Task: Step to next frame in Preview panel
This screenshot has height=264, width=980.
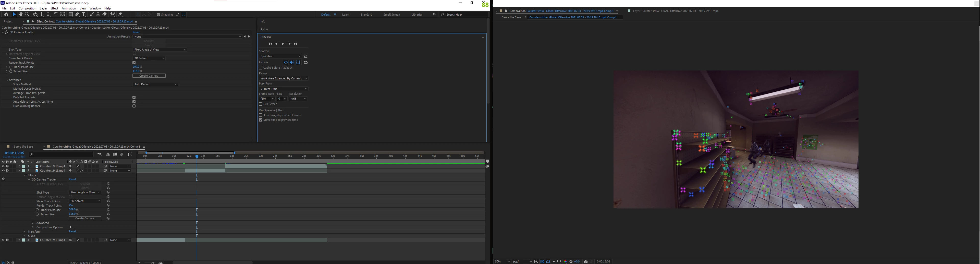Action: coord(289,44)
